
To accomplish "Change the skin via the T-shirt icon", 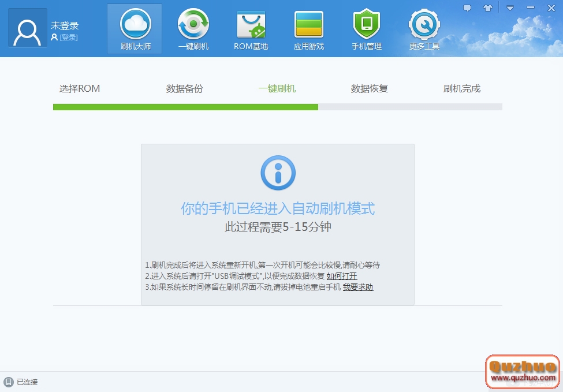I will tap(489, 8).
